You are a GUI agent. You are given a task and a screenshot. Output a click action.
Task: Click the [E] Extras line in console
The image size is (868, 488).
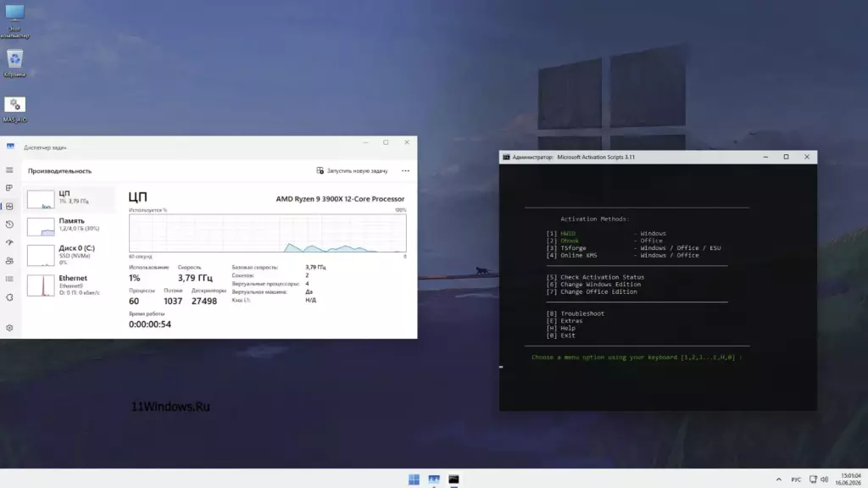564,321
